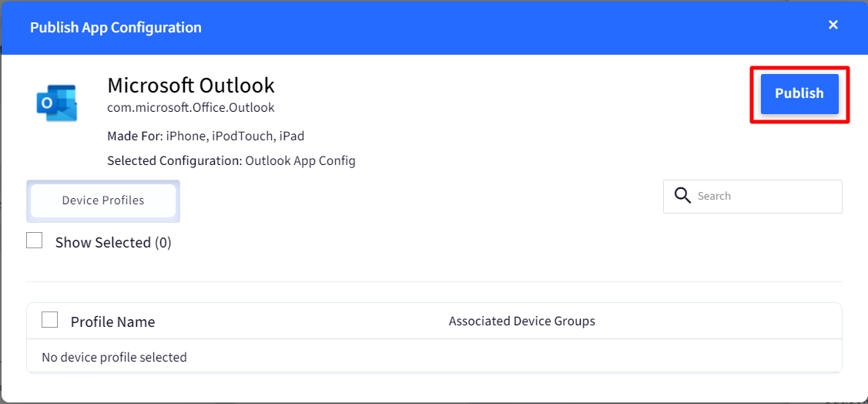The image size is (868, 404).
Task: Click the 'Selected Configuration:' label
Action: [175, 161]
